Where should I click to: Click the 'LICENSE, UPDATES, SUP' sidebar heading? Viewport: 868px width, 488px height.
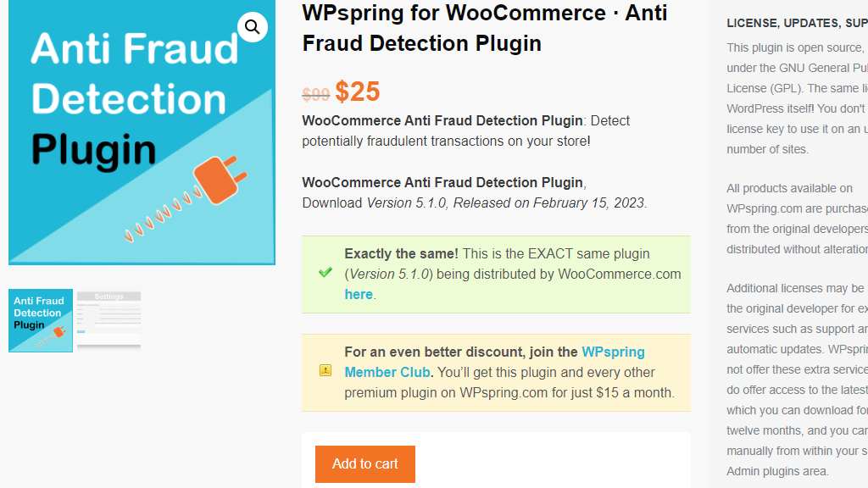pyautogui.click(x=796, y=23)
